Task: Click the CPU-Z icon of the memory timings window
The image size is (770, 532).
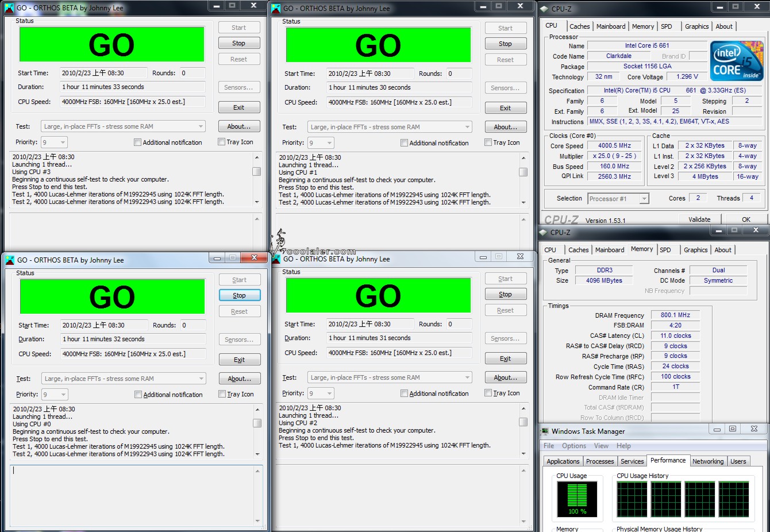Action: point(544,233)
